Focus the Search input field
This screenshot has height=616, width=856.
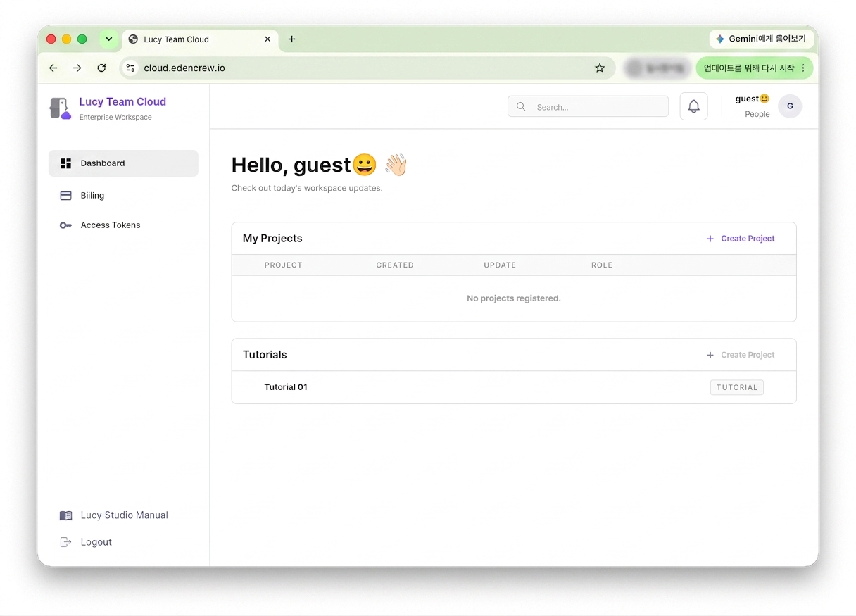point(588,107)
